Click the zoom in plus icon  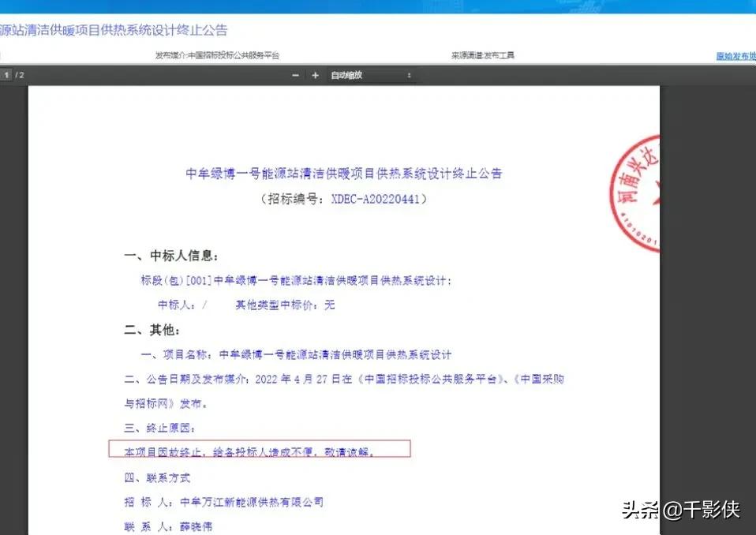[x=316, y=75]
